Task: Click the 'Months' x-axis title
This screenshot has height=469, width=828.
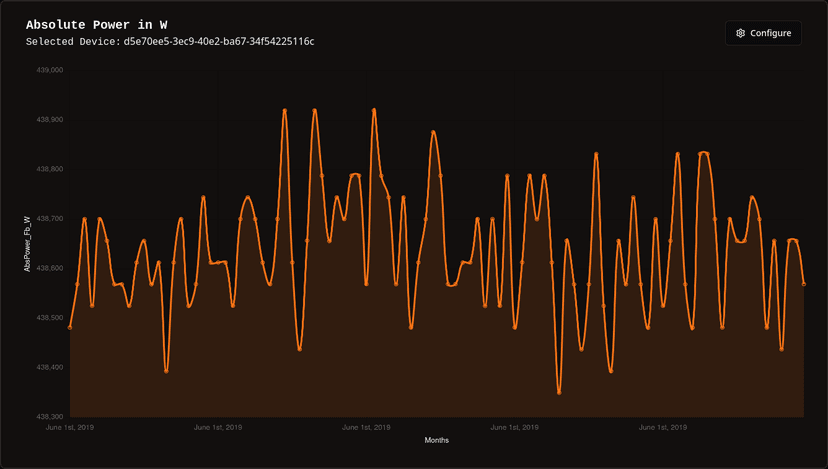Action: 437,440
